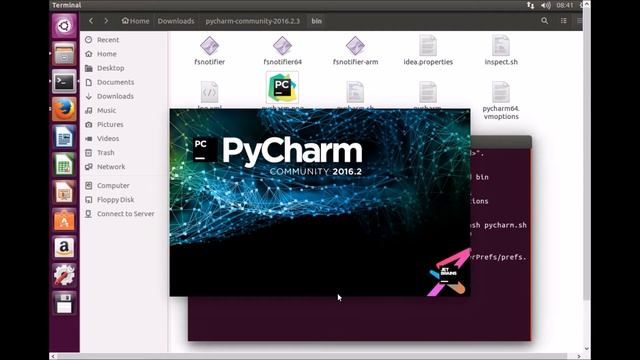The image size is (640, 360).
Task: Select the pycharm64.vmoptions file
Action: pyautogui.click(x=501, y=100)
